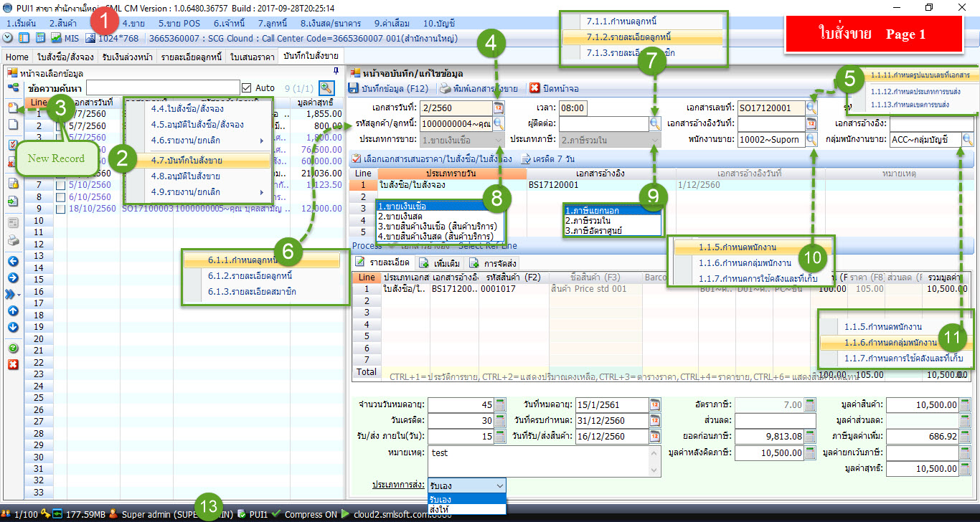
Task: Open calendar for เอกสารอ้างอิงวันที่ field
Action: point(811,123)
